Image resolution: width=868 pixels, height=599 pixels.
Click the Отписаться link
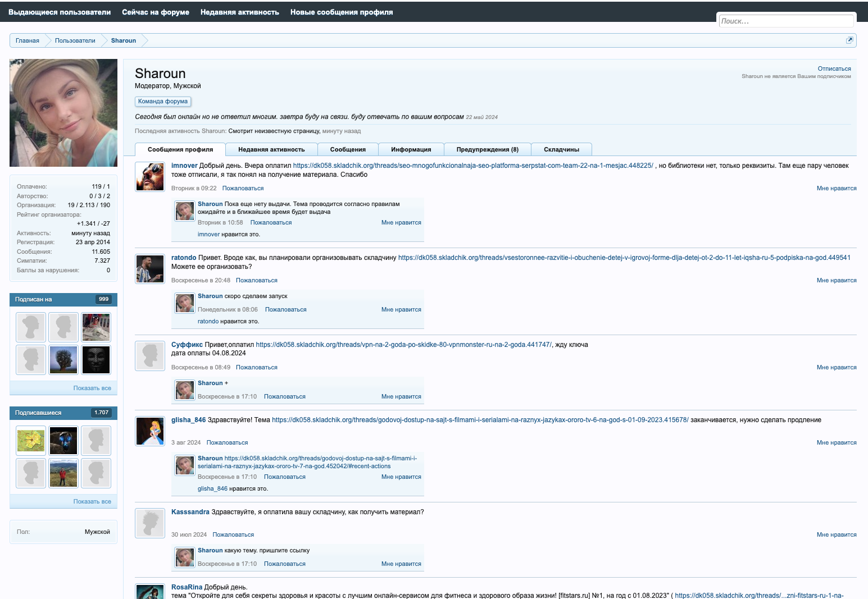click(x=834, y=68)
